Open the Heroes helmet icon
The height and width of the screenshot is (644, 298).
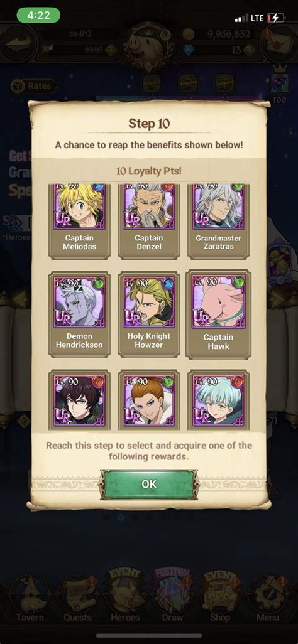[x=125, y=596]
